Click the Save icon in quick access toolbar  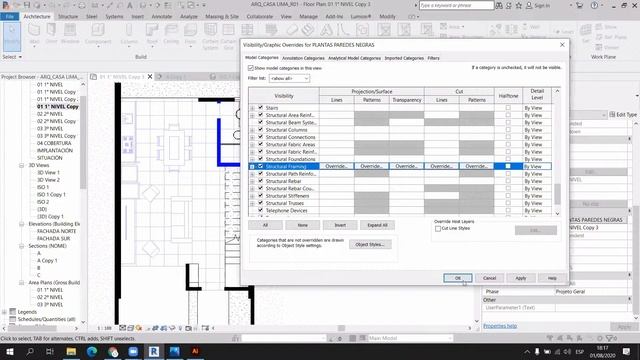pyautogui.click(x=27, y=5)
